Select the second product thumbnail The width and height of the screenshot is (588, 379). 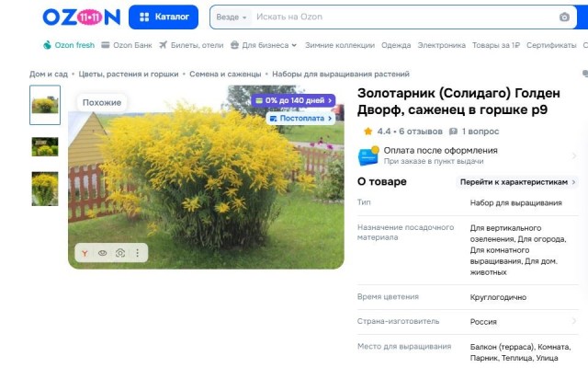tap(45, 146)
